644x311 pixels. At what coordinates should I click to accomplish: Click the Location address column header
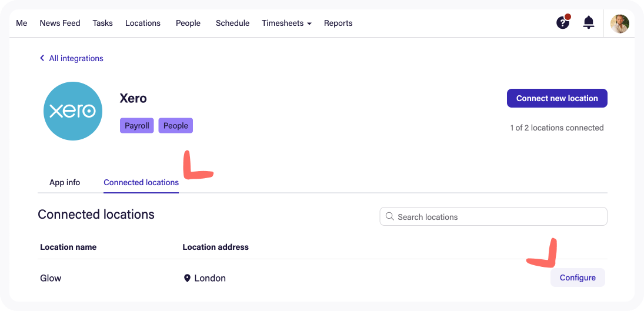[216, 247]
